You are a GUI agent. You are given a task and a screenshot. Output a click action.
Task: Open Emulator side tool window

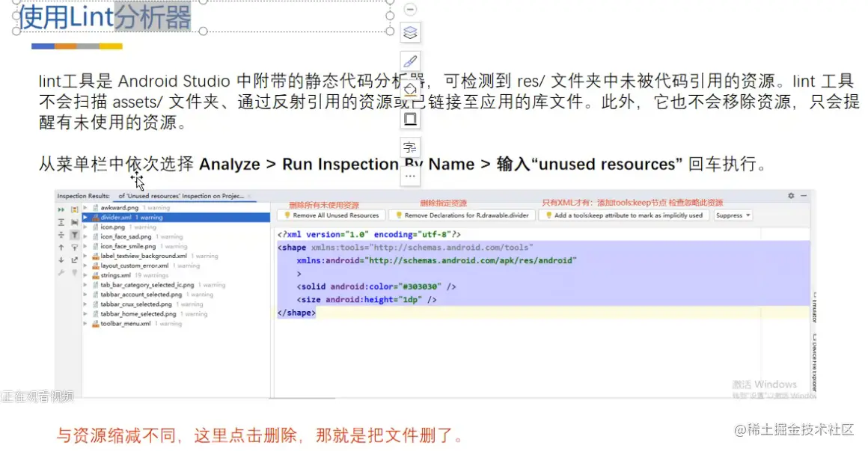click(814, 307)
